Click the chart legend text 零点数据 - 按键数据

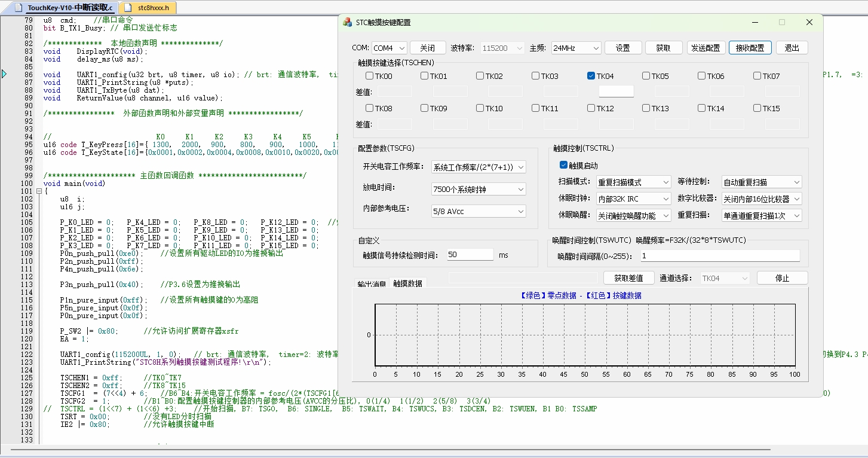click(x=581, y=295)
